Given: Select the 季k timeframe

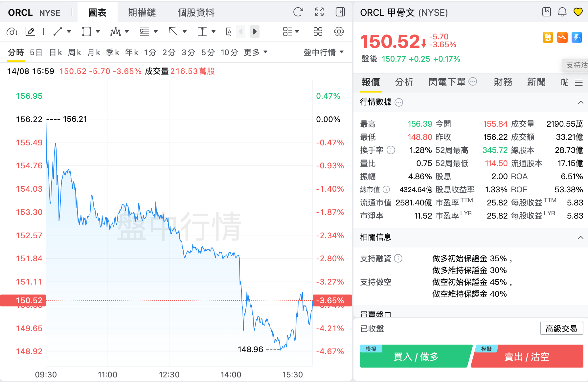Looking at the screenshot, I should (x=113, y=52).
